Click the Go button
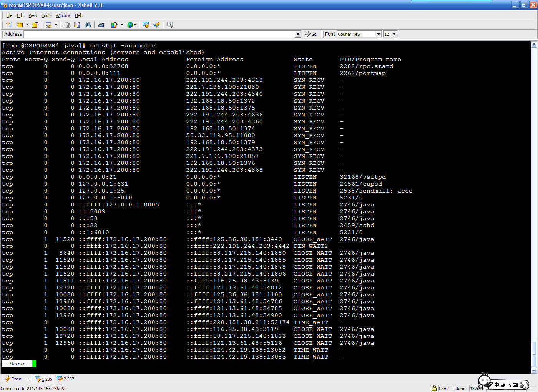538x392 pixels. click(311, 34)
